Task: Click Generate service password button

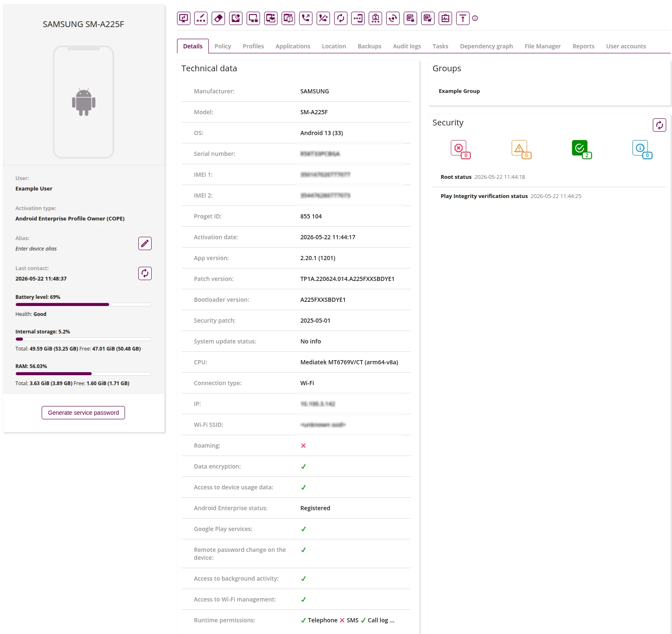Action: 83,413
